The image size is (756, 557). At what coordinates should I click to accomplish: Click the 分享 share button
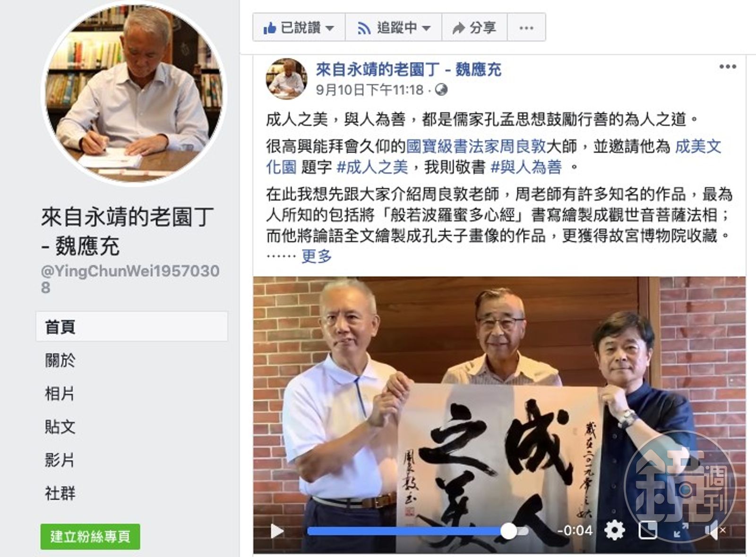click(474, 28)
